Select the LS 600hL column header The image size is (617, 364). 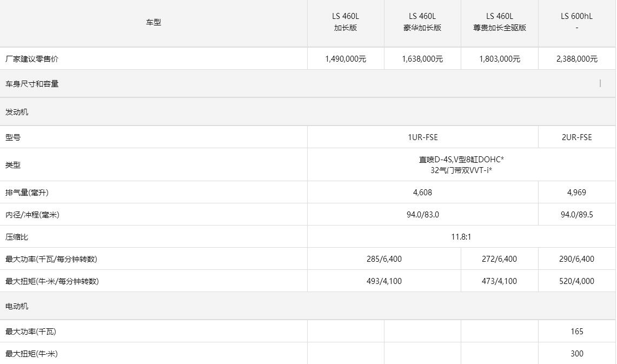pos(576,22)
